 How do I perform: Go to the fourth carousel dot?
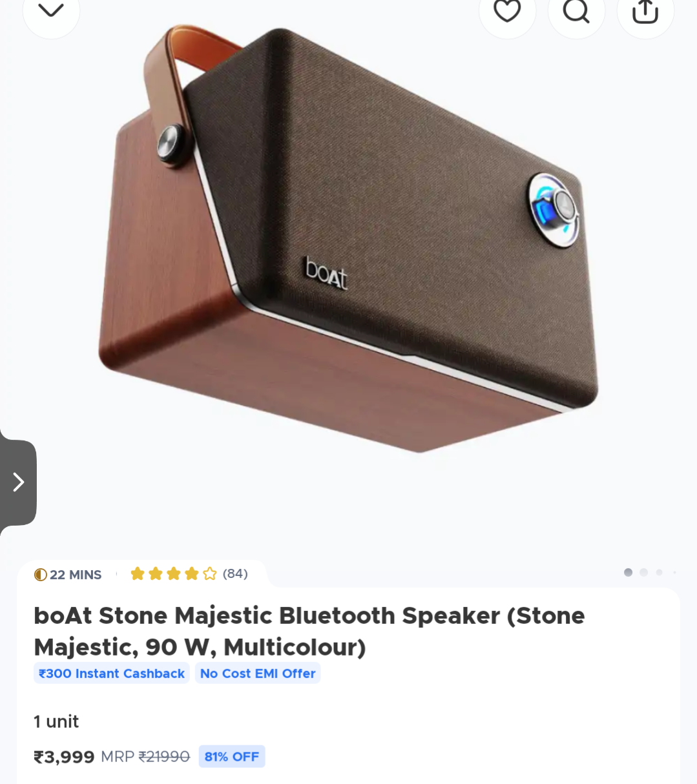pos(674,572)
